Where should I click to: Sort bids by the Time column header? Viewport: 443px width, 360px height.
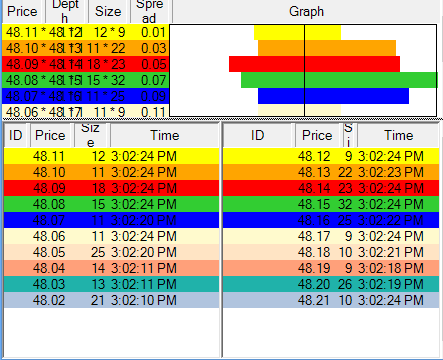tap(164, 135)
